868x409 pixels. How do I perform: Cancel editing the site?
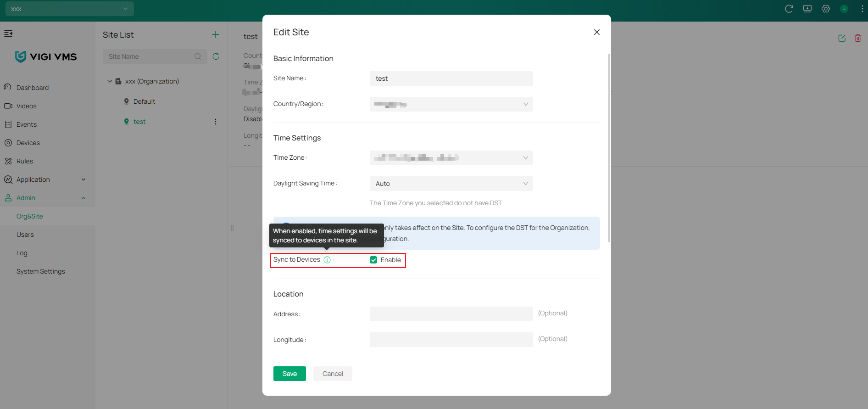[x=333, y=374]
